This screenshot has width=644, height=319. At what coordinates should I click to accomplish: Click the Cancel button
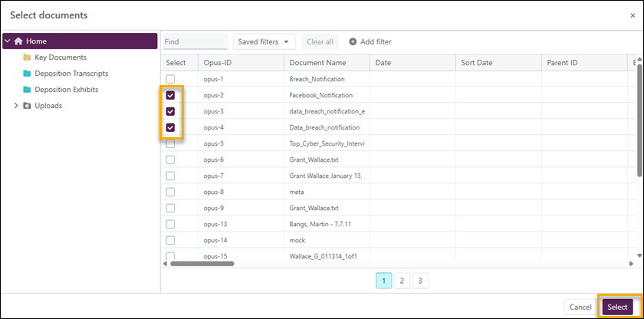[580, 307]
